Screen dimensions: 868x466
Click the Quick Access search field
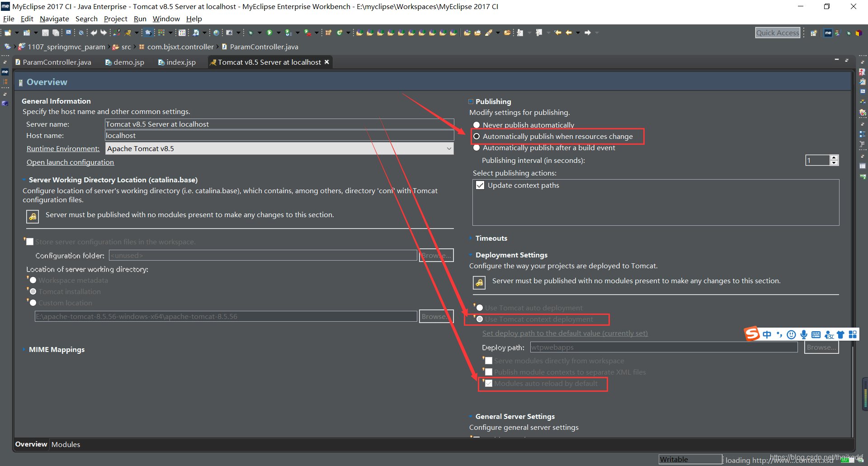(778, 33)
